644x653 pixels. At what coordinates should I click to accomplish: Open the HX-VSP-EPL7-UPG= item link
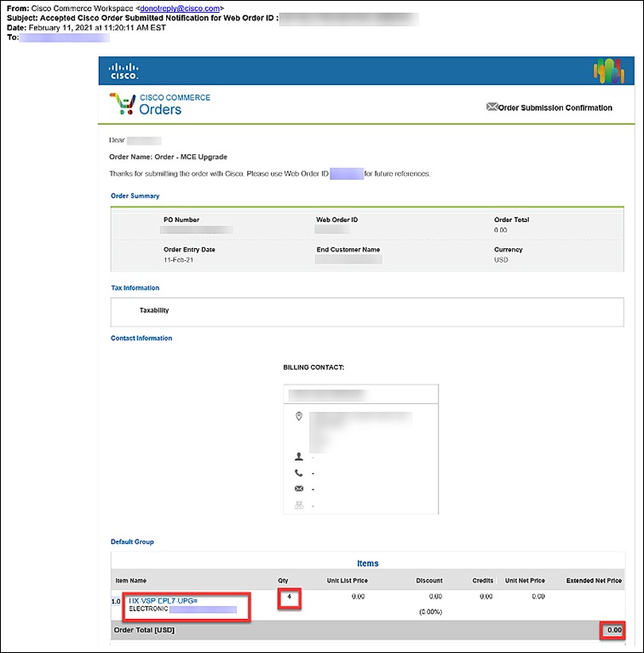163,600
